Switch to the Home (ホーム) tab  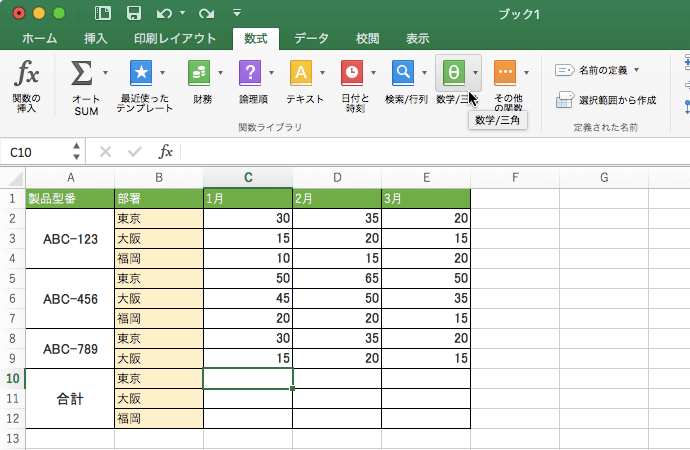[40, 39]
